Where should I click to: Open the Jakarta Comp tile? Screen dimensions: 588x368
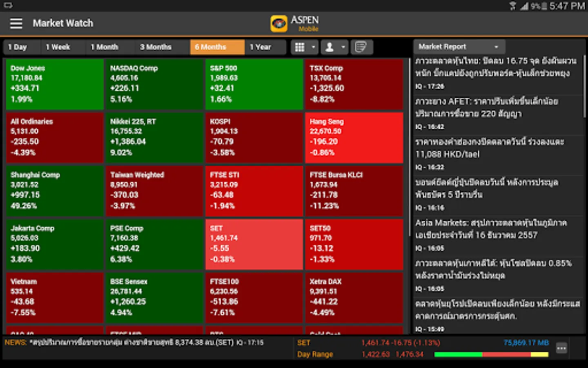[55, 245]
